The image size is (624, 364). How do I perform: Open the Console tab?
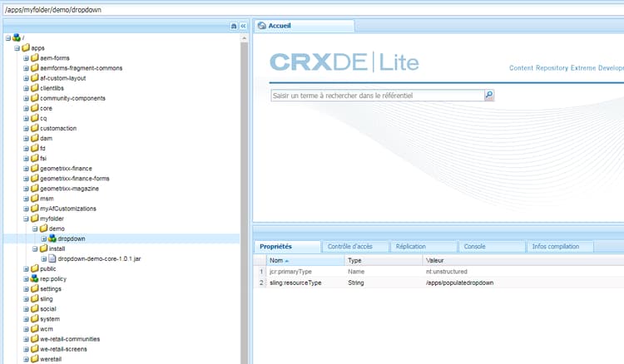[492, 246]
